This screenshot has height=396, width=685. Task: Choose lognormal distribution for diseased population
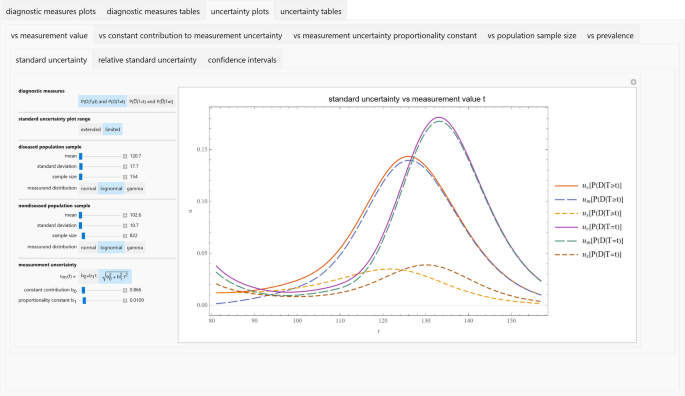(111, 188)
